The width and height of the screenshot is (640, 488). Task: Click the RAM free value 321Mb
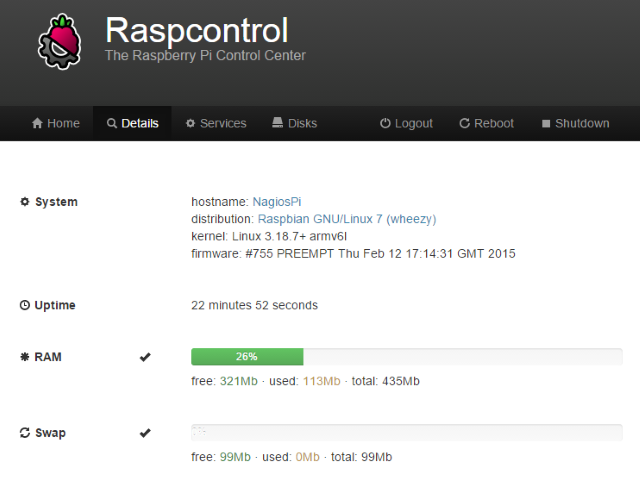(239, 381)
